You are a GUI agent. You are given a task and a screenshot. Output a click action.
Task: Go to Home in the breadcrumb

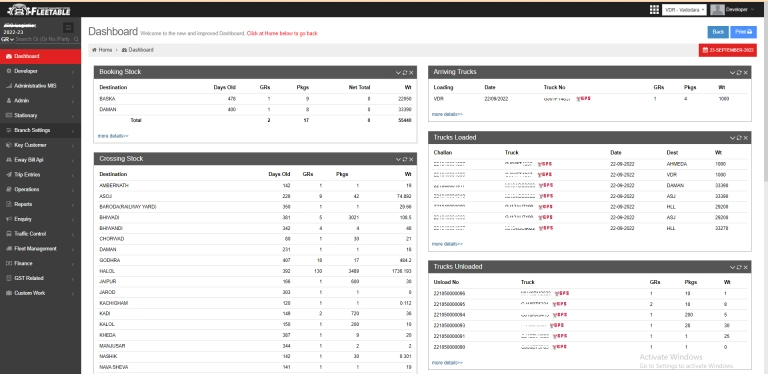pos(102,50)
